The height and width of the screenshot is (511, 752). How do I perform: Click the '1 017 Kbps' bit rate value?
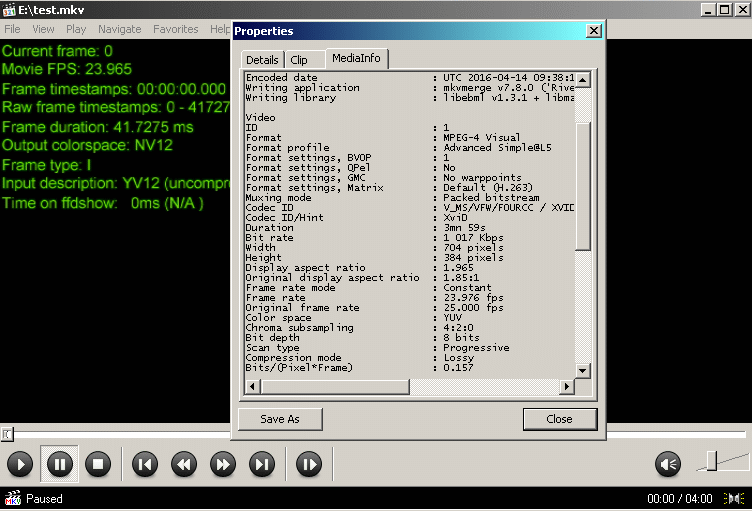tap(473, 238)
